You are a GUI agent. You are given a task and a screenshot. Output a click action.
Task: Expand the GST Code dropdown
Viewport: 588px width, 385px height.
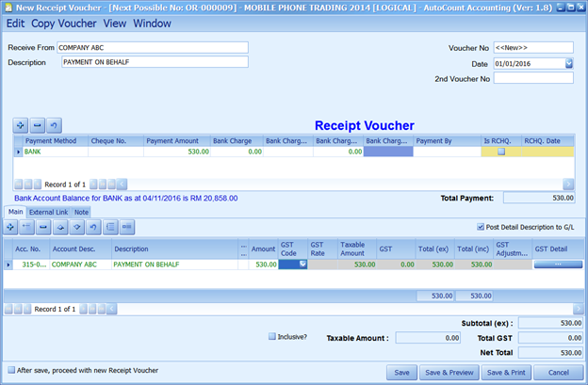302,265
